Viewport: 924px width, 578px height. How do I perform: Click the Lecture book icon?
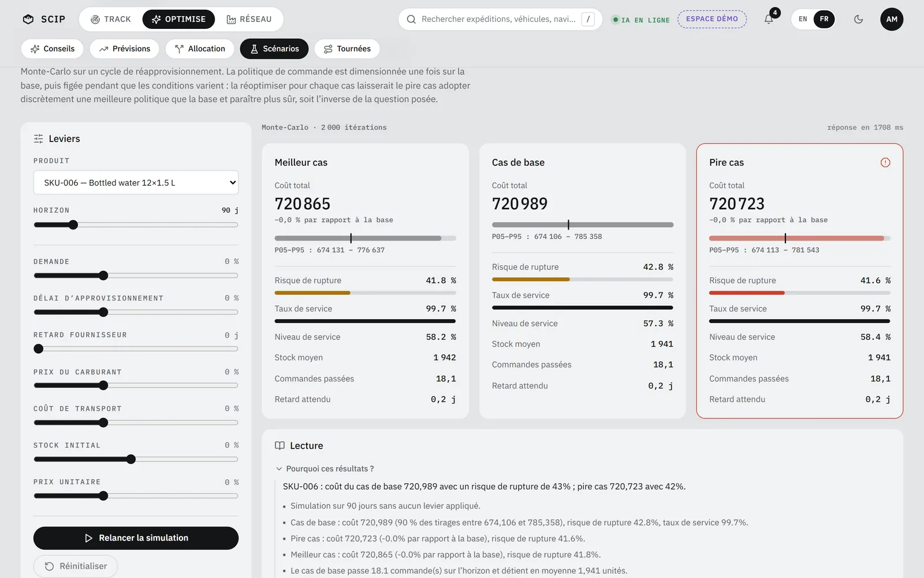click(280, 446)
